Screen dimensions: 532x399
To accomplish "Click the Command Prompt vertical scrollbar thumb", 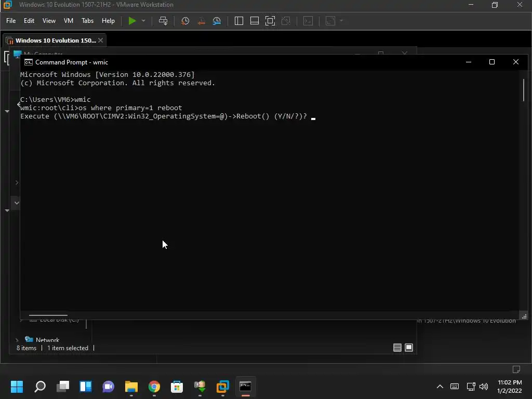I will [524, 90].
